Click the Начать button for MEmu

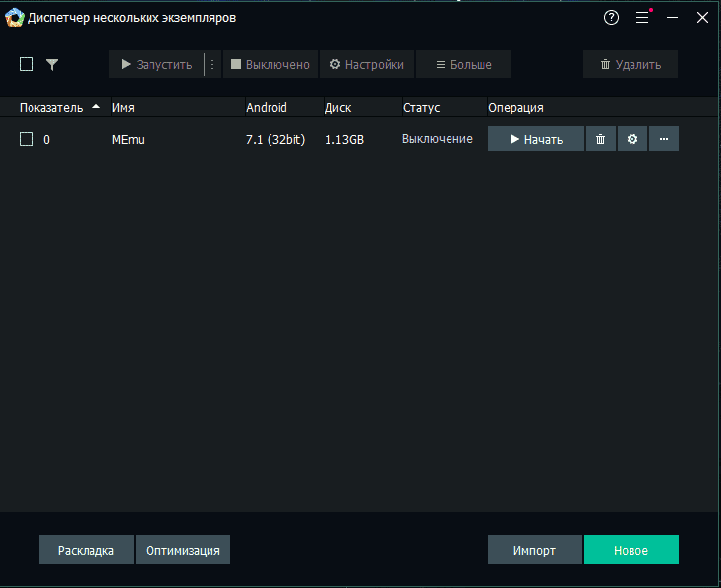pos(536,139)
